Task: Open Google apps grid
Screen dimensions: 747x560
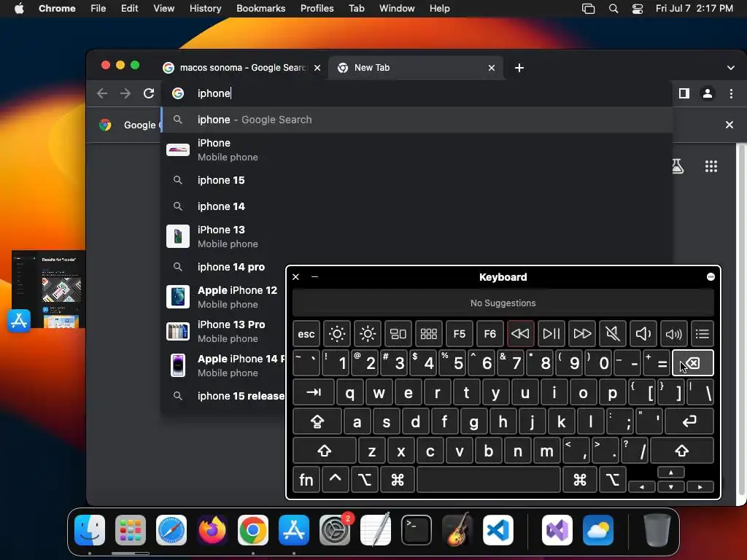Action: [x=711, y=166]
